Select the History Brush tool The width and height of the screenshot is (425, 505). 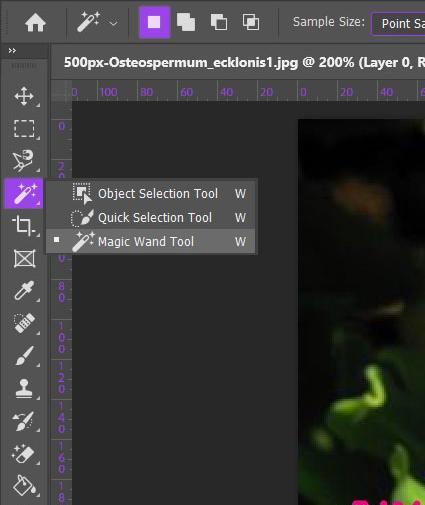click(23, 421)
